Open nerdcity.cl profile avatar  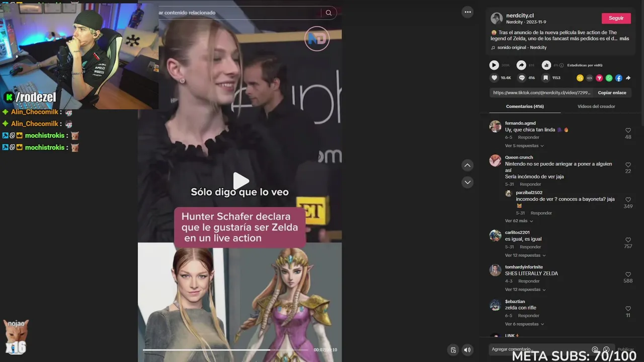tap(497, 19)
